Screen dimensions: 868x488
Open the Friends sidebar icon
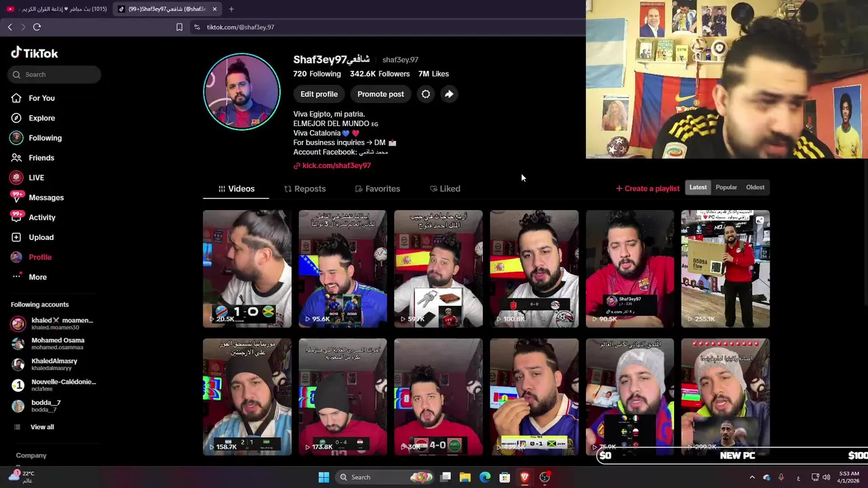pos(16,158)
